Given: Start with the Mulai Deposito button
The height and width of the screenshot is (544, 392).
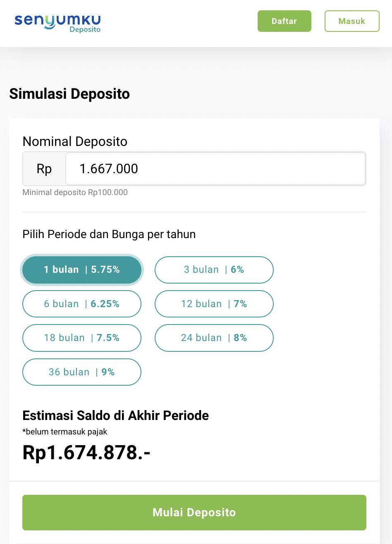Looking at the screenshot, I should pos(194,513).
